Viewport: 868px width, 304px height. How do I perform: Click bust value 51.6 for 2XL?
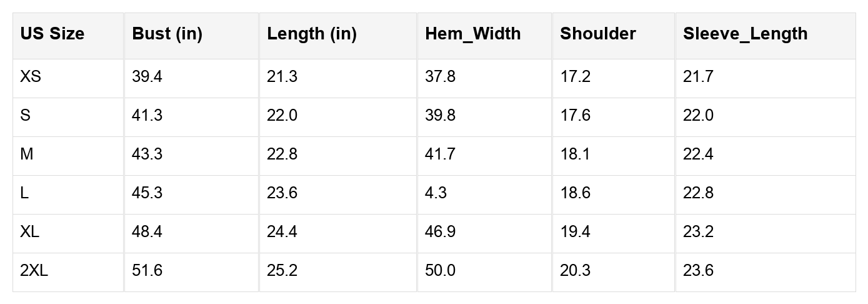coord(147,271)
